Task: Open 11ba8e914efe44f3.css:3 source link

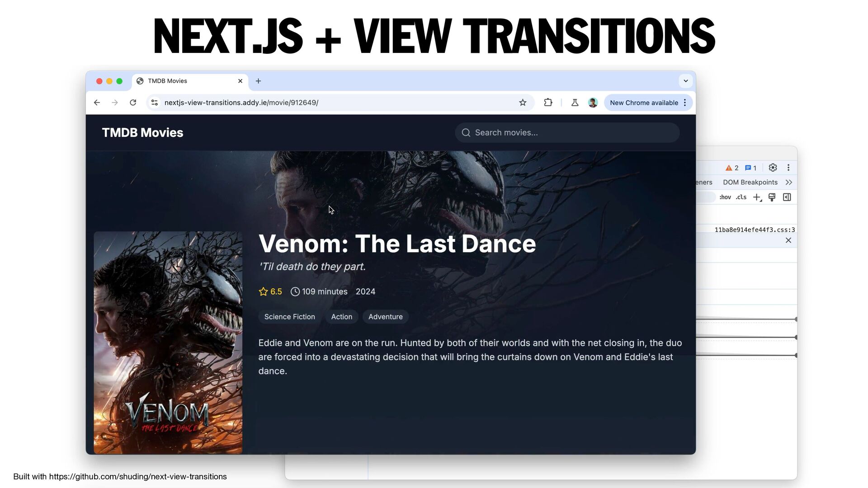Action: [x=755, y=230]
